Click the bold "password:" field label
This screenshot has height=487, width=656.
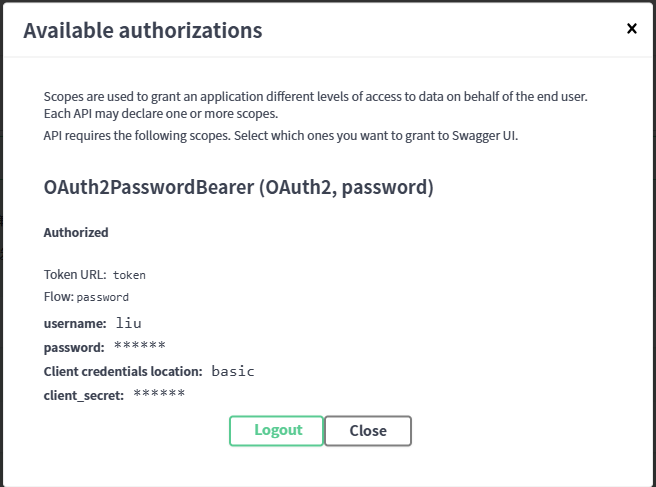pyautogui.click(x=74, y=347)
